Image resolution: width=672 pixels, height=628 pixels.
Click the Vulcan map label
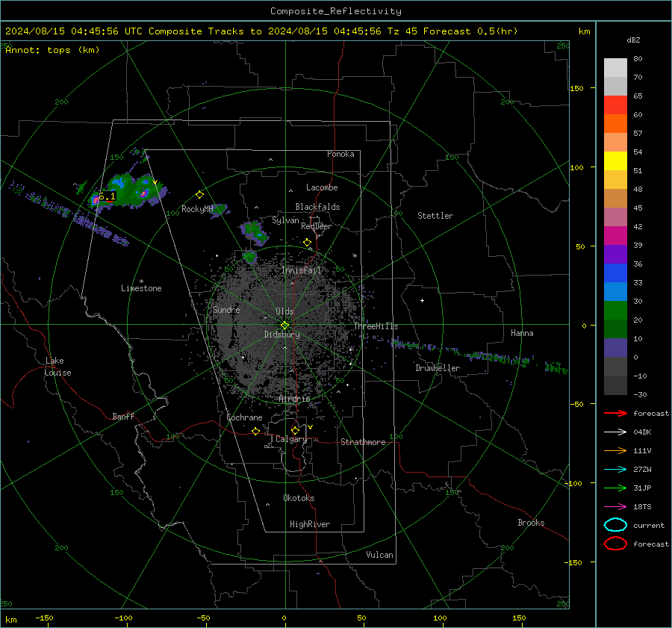379,555
